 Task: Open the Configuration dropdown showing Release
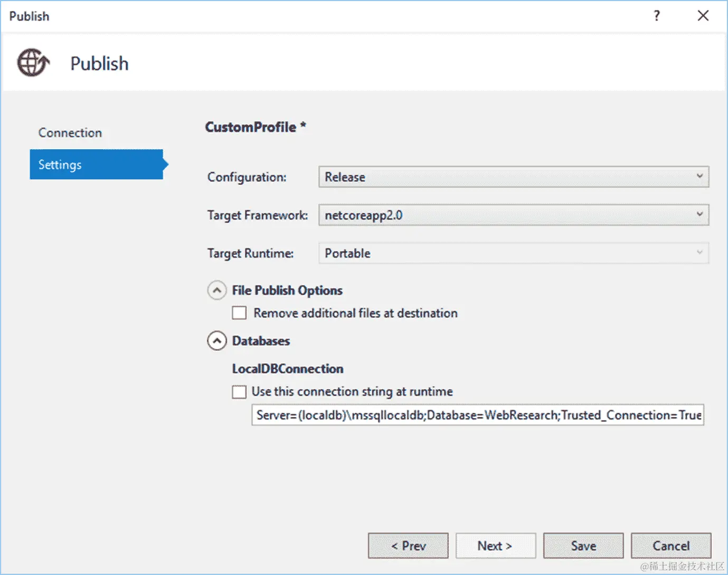click(x=514, y=177)
